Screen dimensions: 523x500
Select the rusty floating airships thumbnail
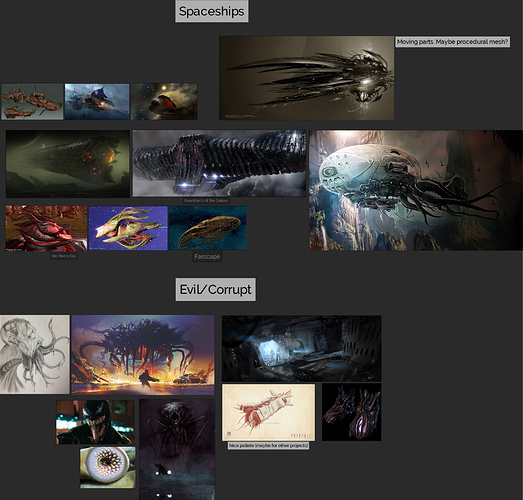32,102
